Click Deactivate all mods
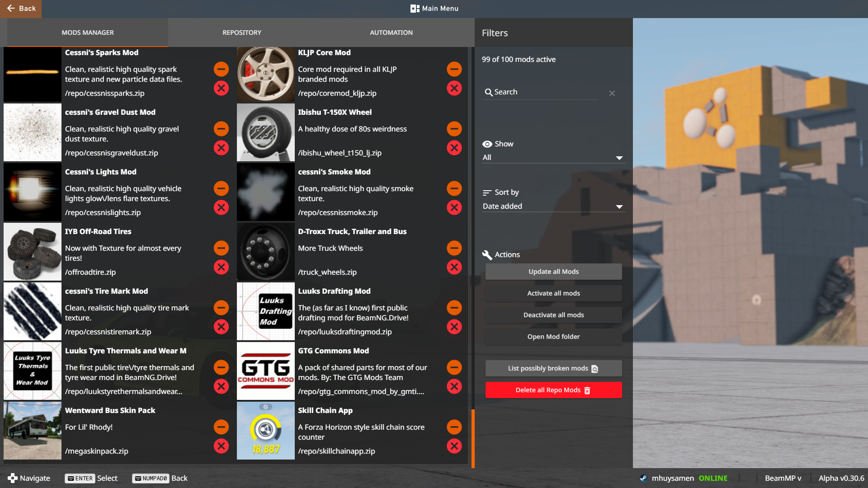 (x=553, y=315)
